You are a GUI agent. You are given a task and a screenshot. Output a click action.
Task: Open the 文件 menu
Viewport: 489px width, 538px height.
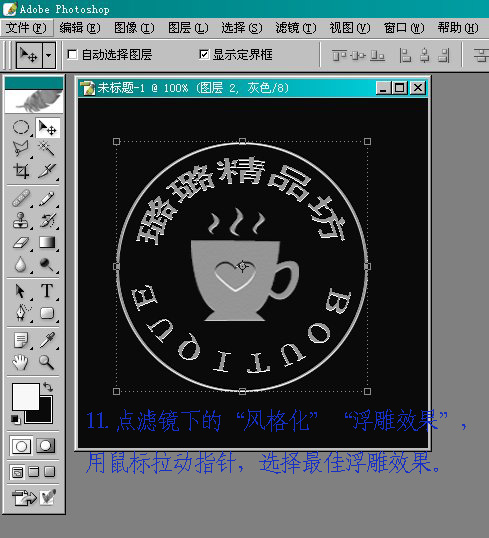click(26, 28)
